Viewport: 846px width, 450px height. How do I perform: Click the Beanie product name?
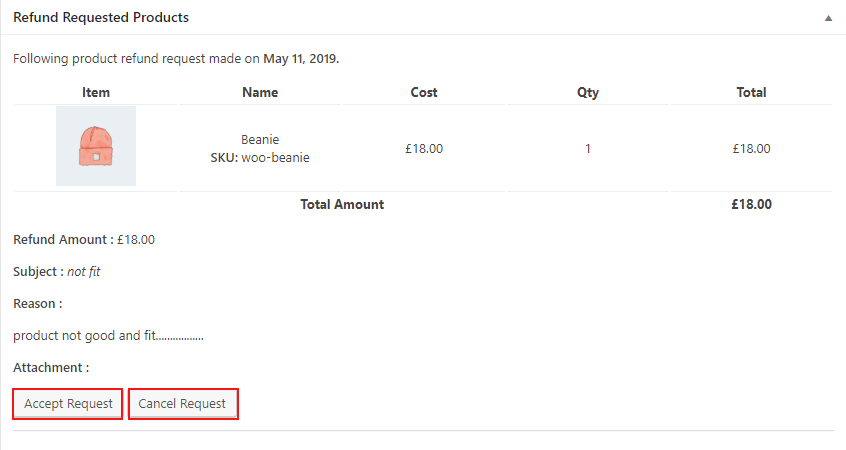tap(260, 140)
